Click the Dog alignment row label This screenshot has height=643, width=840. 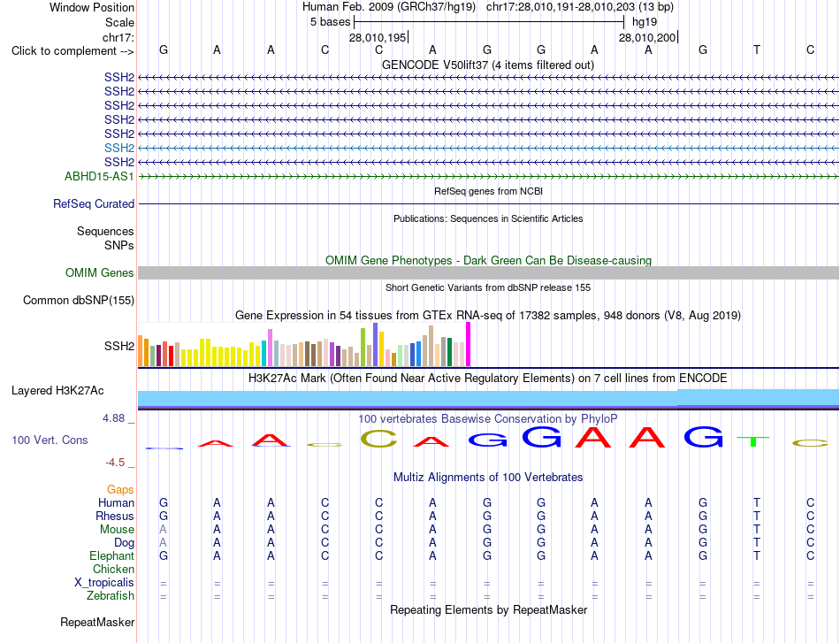[124, 543]
